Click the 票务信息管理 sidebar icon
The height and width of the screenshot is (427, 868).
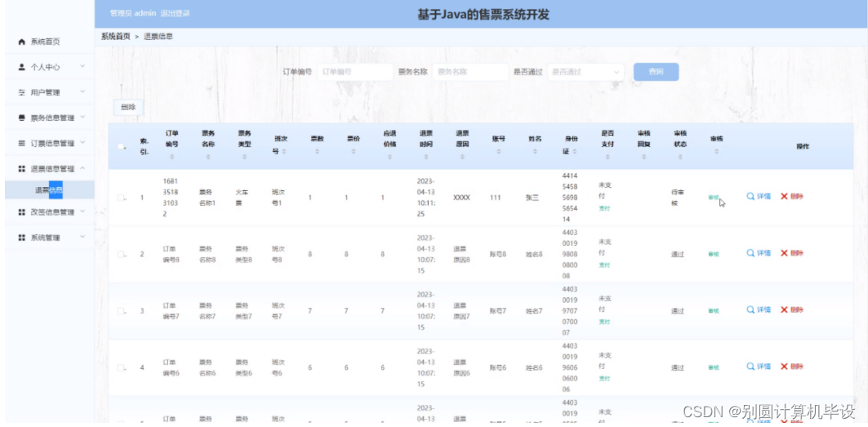click(x=21, y=118)
